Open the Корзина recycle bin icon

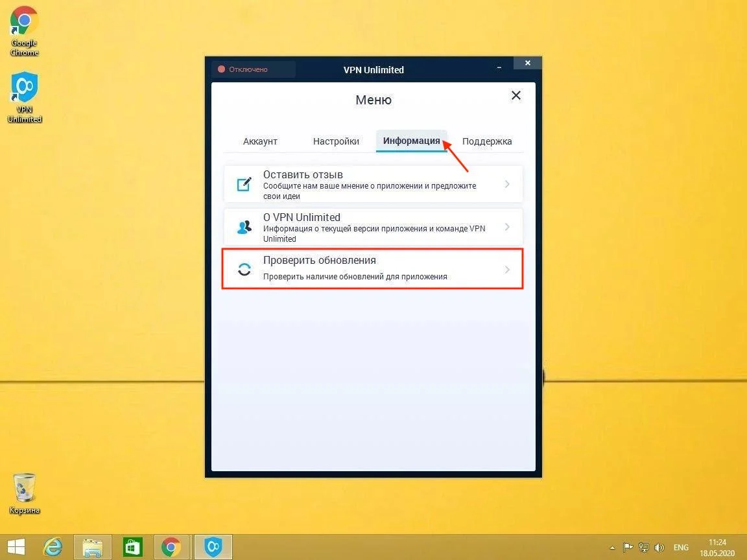(25, 493)
